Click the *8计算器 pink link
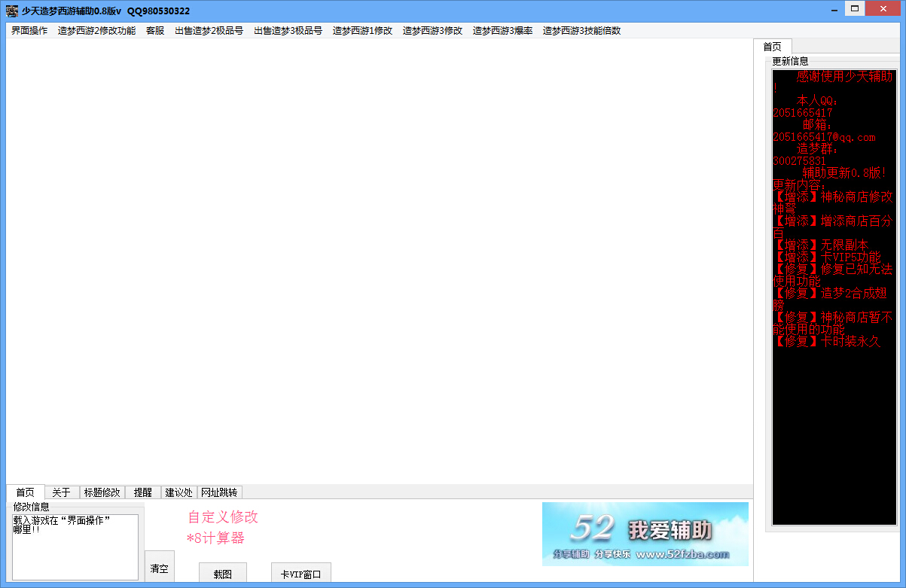The width and height of the screenshot is (906, 588). point(215,538)
